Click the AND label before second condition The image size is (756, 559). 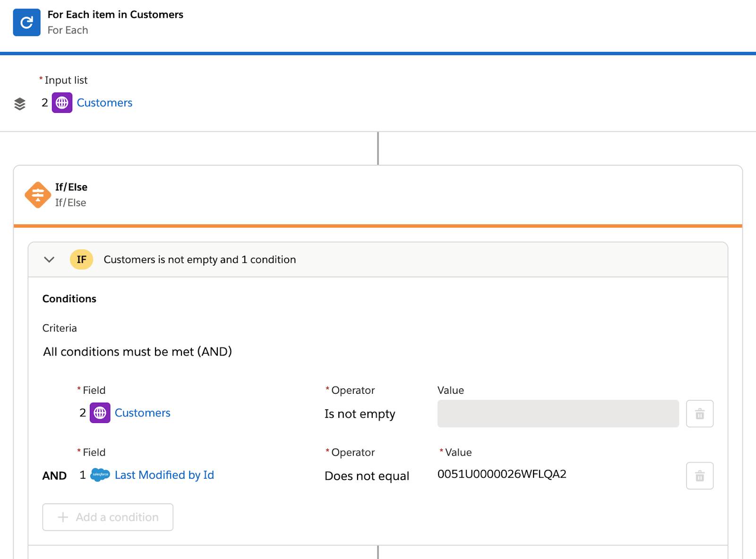(x=54, y=475)
